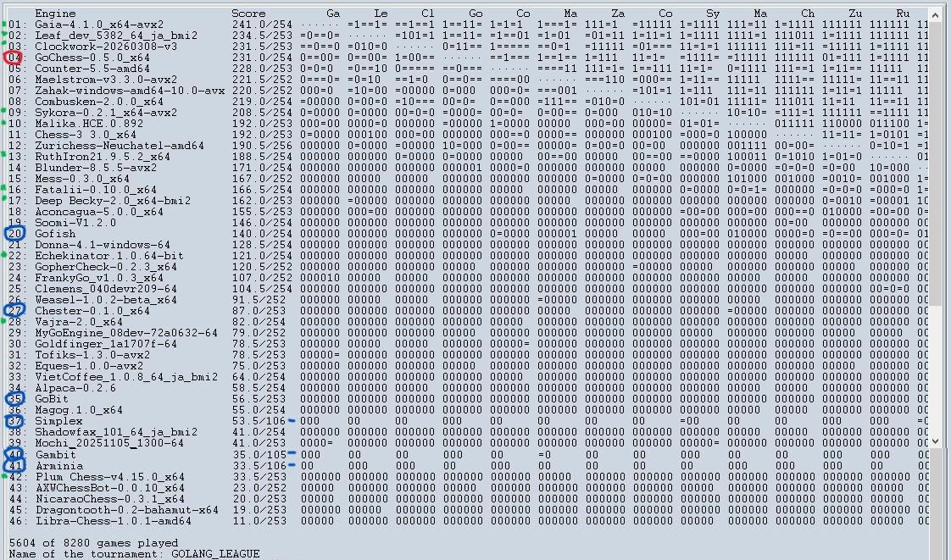Select engine name Aconcagua-5.0.0_x64
The width and height of the screenshot is (951, 560).
pos(99,212)
